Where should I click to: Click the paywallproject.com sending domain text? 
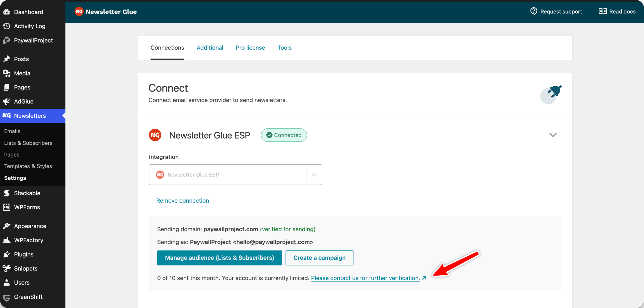click(x=231, y=229)
